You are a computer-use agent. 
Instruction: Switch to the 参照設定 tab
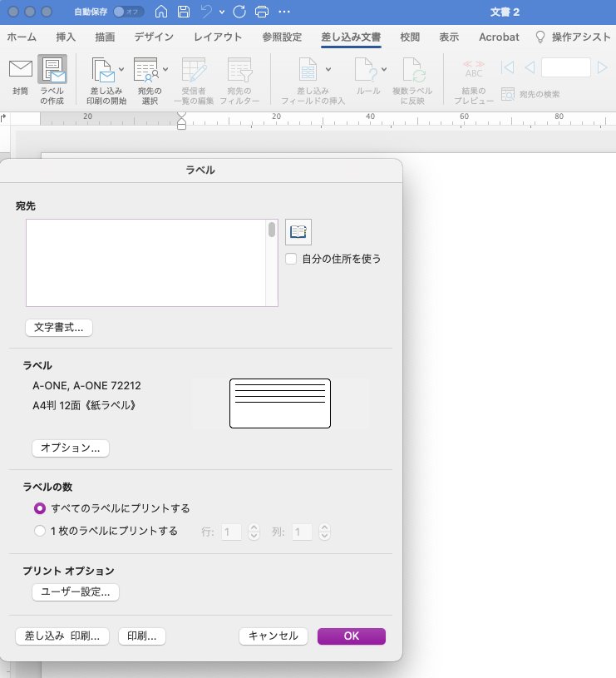coord(282,37)
